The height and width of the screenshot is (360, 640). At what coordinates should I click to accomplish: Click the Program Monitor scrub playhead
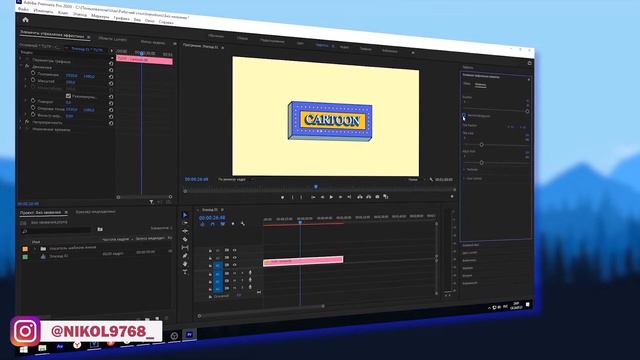316,187
